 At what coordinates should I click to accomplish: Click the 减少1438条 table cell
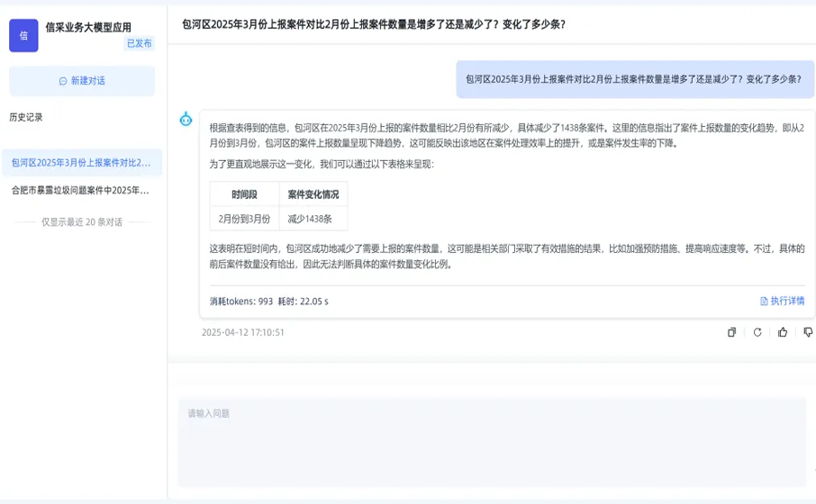[311, 219]
